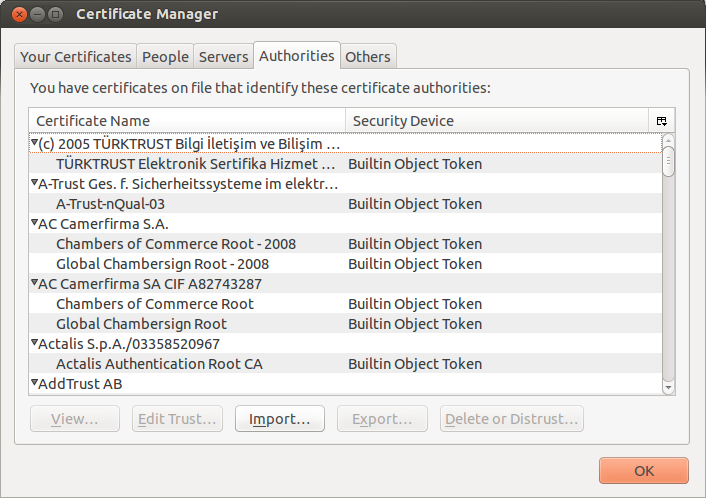The image size is (706, 498).
Task: Sort by Certificate Name column header
Action: pos(186,121)
